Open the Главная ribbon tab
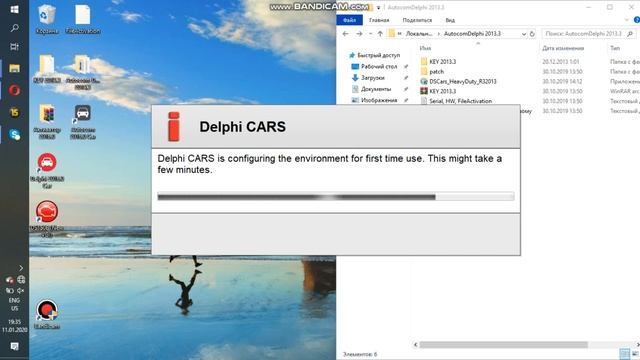The image size is (640, 360). point(379,20)
